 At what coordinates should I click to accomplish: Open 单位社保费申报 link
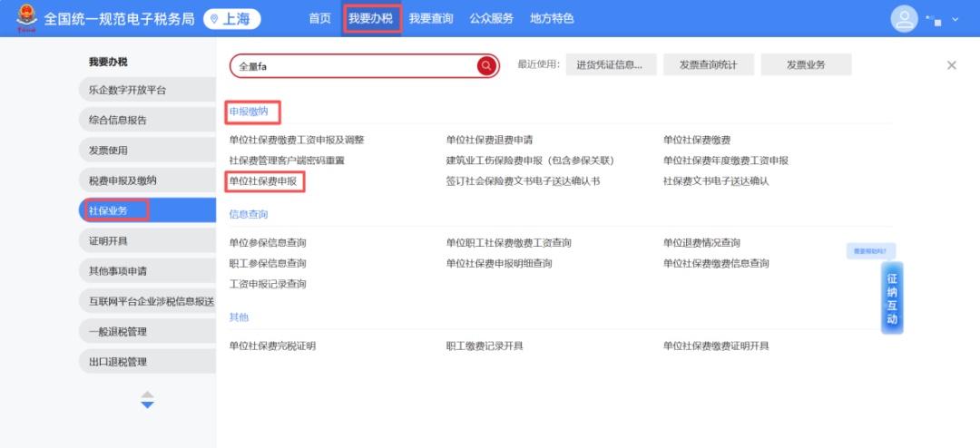(x=263, y=181)
